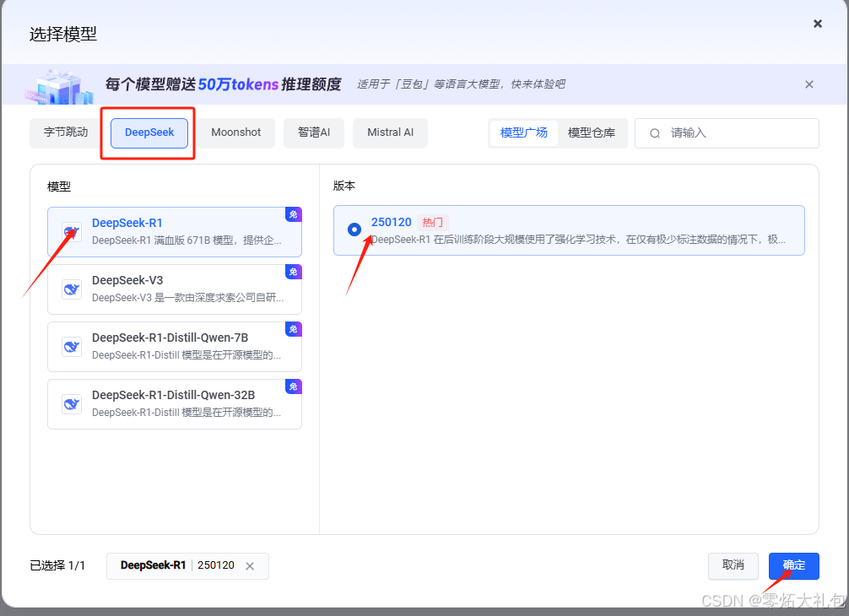The height and width of the screenshot is (616, 849).
Task: Switch to the DeepSeek provider tab
Action: point(149,132)
